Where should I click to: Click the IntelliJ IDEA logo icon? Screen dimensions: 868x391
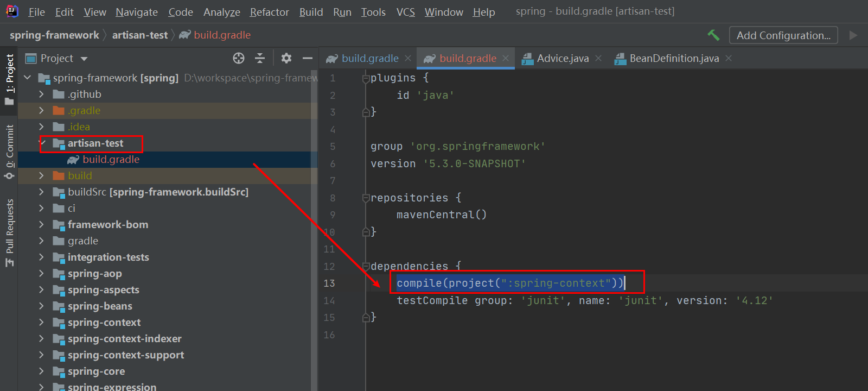click(x=11, y=11)
